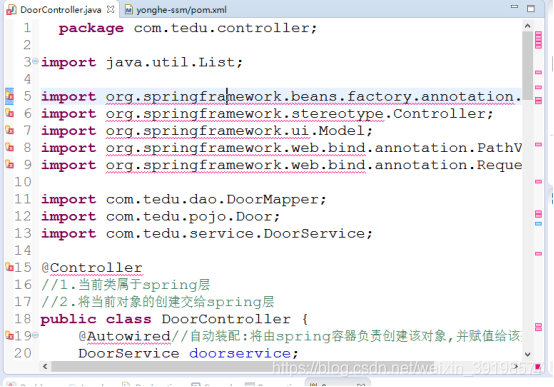Click 'com.tedu.dao.DoorMapper' on line 11
Viewport: 554px width, 387px height.
pyautogui.click(x=212, y=199)
